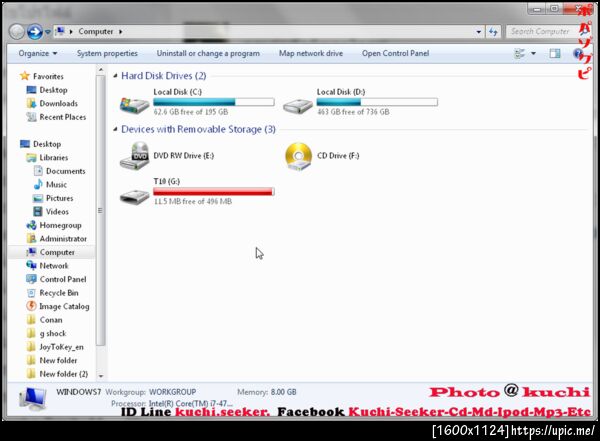600x441 pixels.
Task: Open the Music library
Action: [56, 185]
